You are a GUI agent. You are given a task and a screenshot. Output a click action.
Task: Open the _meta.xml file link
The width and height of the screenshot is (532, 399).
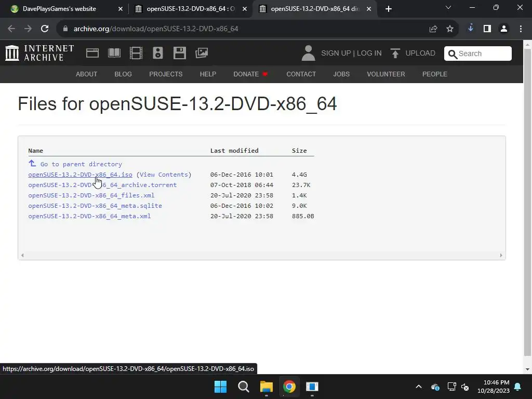[x=89, y=216]
